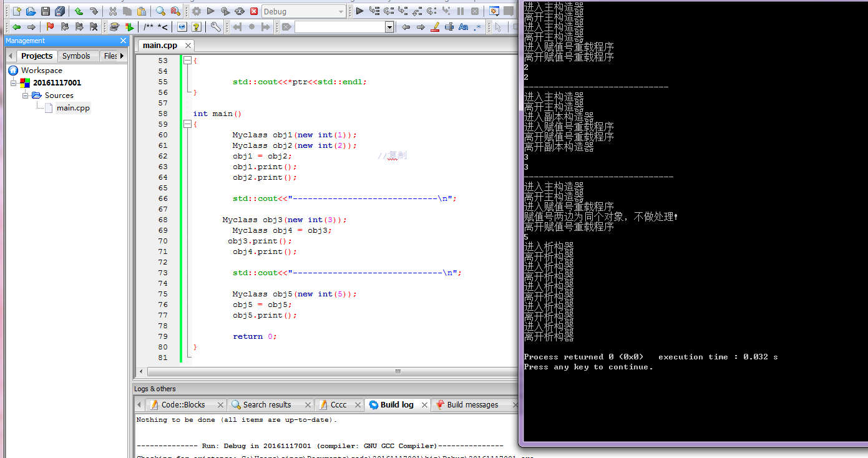This screenshot has width=868, height=458.
Task: Pause the debugger
Action: coord(461,11)
